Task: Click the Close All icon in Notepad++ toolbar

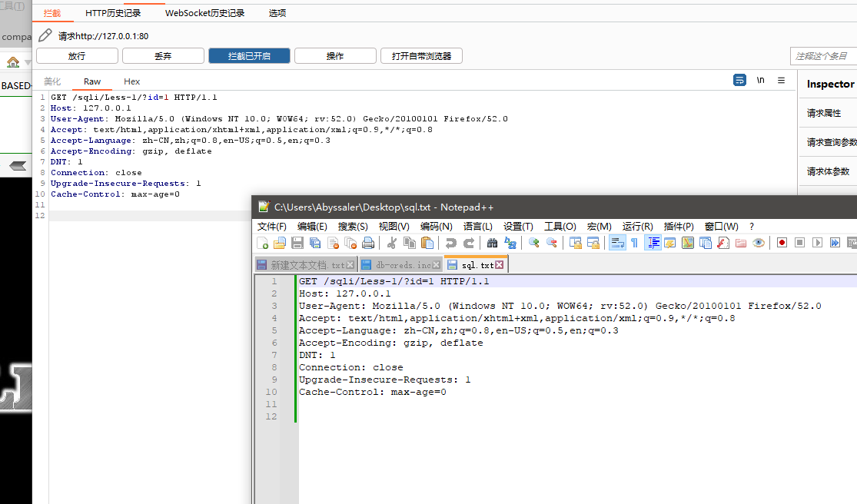Action: coord(350,243)
